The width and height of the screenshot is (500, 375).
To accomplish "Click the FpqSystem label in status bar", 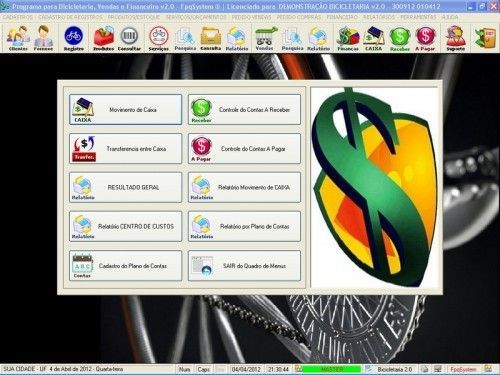I will [463, 369].
